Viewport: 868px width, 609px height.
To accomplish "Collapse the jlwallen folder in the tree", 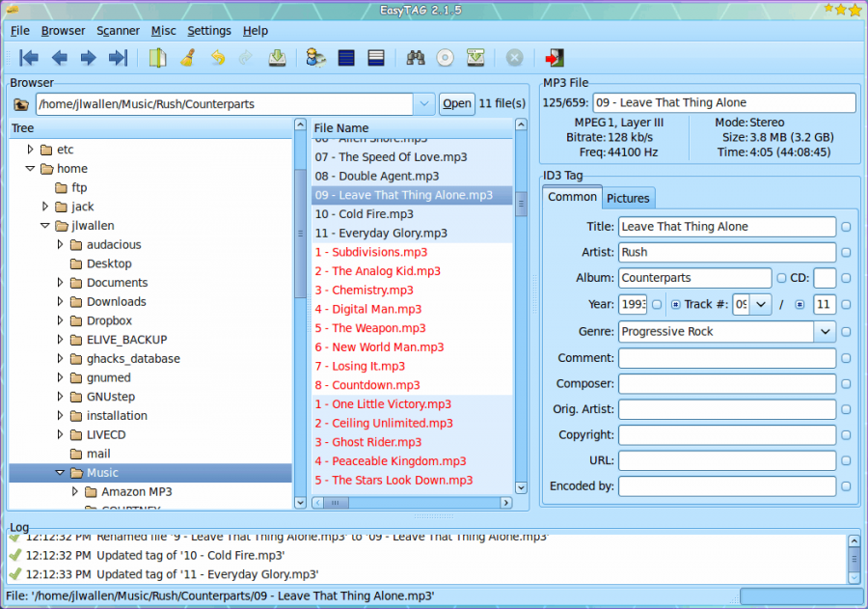I will pyautogui.click(x=44, y=225).
